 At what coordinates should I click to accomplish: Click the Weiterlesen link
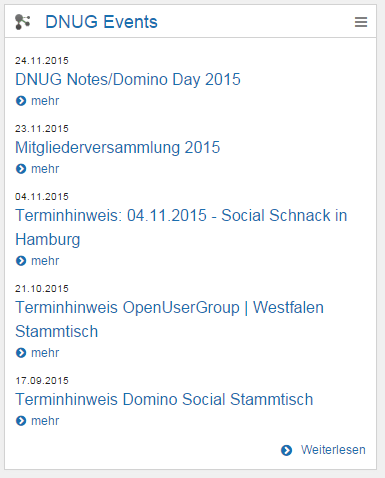coord(333,450)
